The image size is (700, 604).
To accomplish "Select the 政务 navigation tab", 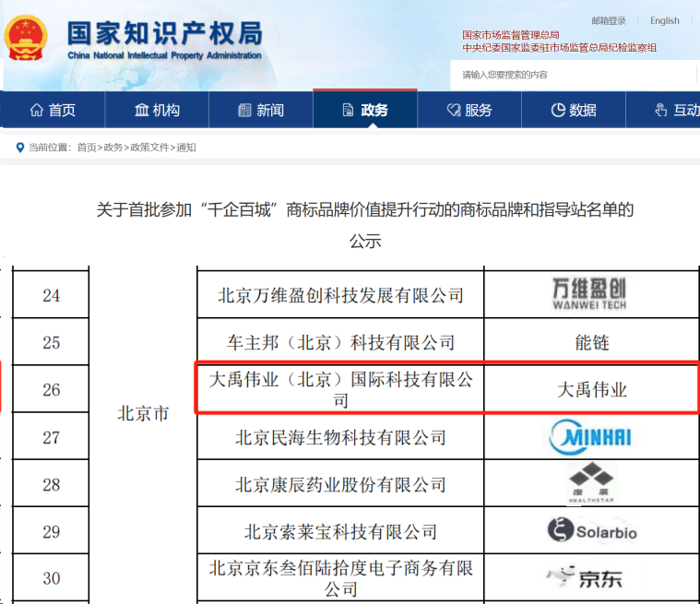I will pyautogui.click(x=365, y=110).
